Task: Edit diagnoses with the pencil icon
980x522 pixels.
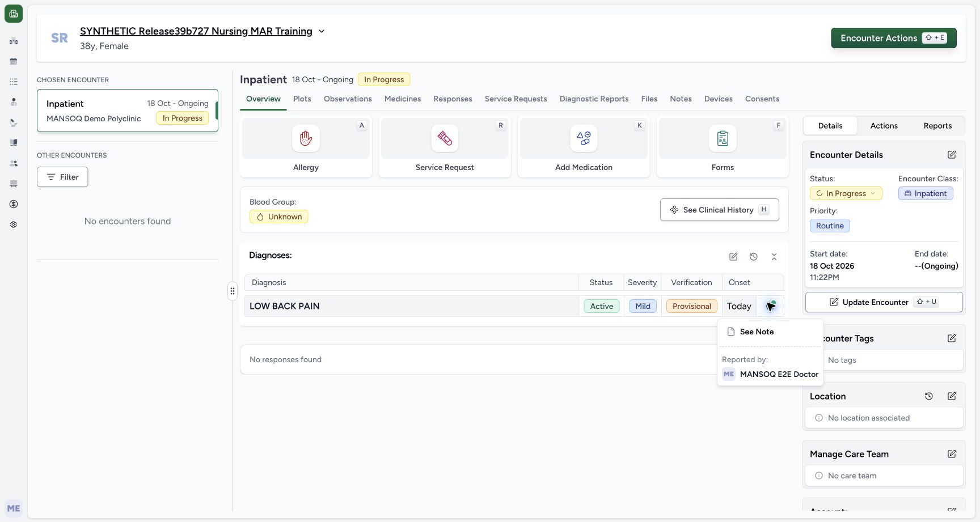Action: [733, 257]
